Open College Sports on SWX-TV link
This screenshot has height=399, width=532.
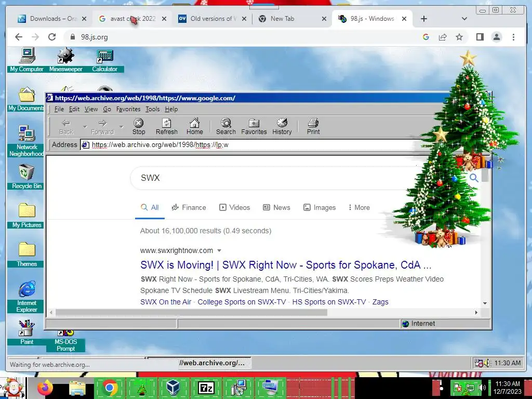[x=242, y=302]
